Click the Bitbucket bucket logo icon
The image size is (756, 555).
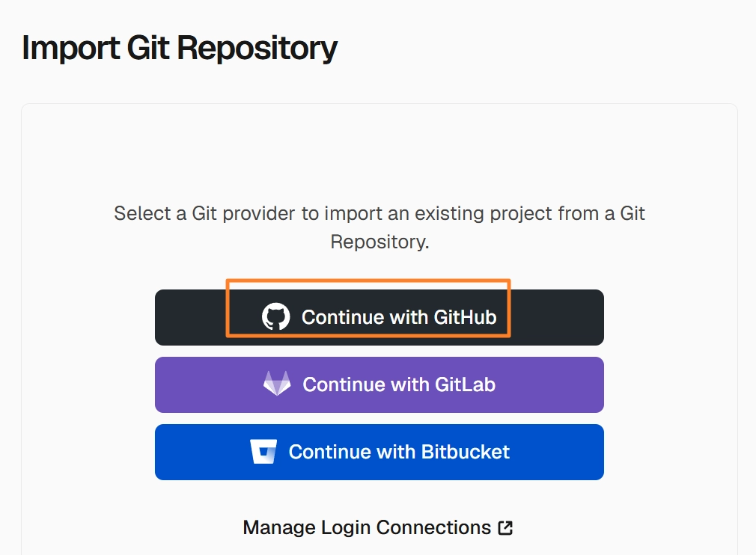point(263,452)
